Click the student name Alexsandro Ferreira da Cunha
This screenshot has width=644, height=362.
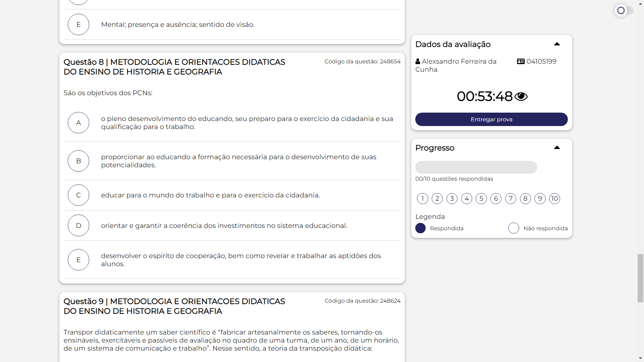456,65
